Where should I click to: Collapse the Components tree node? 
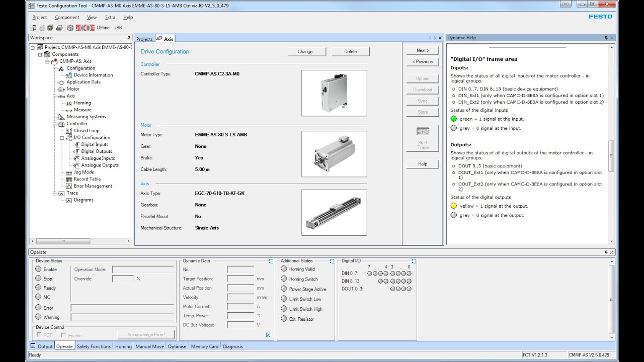tap(40, 54)
